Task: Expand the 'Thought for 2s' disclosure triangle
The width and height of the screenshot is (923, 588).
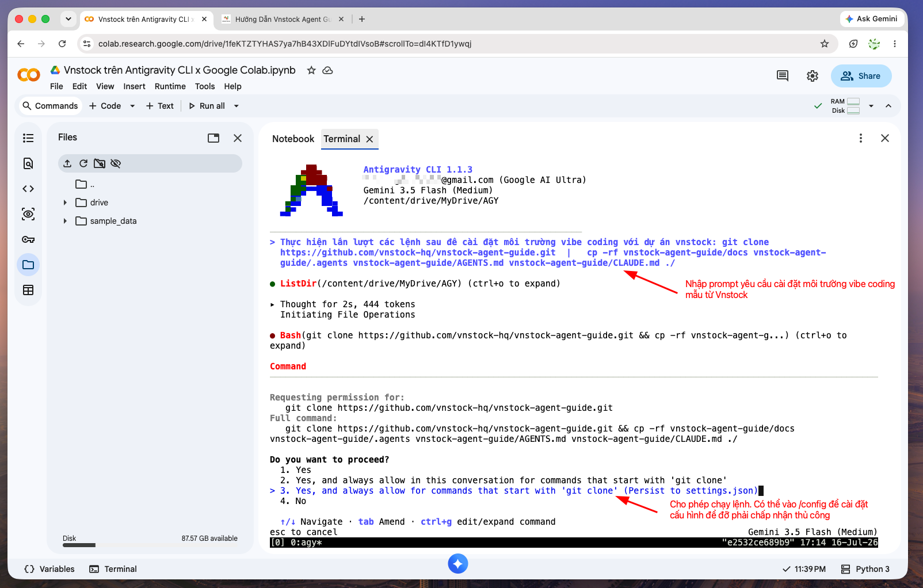Action: [273, 304]
